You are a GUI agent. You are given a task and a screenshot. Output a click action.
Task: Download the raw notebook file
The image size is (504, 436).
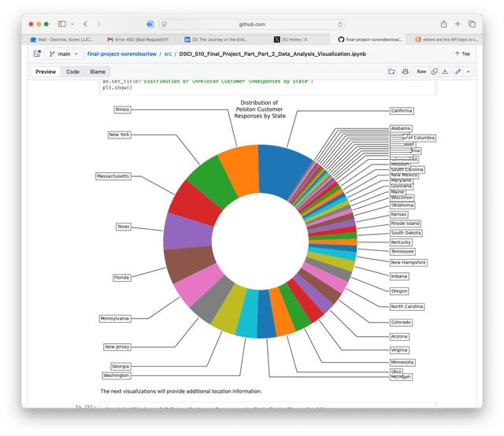click(446, 72)
